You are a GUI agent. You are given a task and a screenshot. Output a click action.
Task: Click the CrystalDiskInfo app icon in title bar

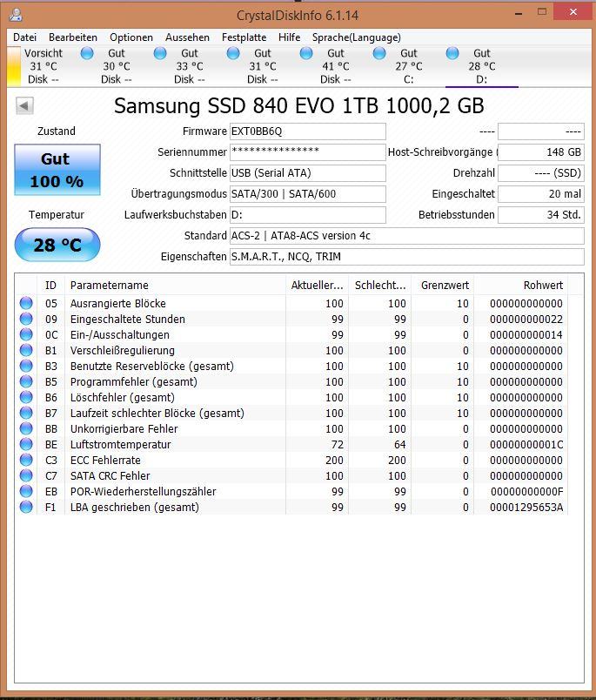pyautogui.click(x=16, y=15)
